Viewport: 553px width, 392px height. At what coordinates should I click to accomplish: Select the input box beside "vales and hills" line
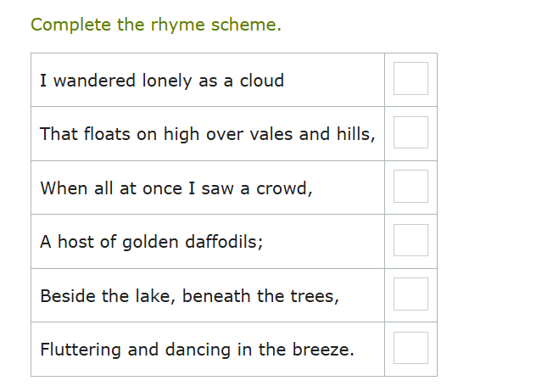tap(411, 133)
